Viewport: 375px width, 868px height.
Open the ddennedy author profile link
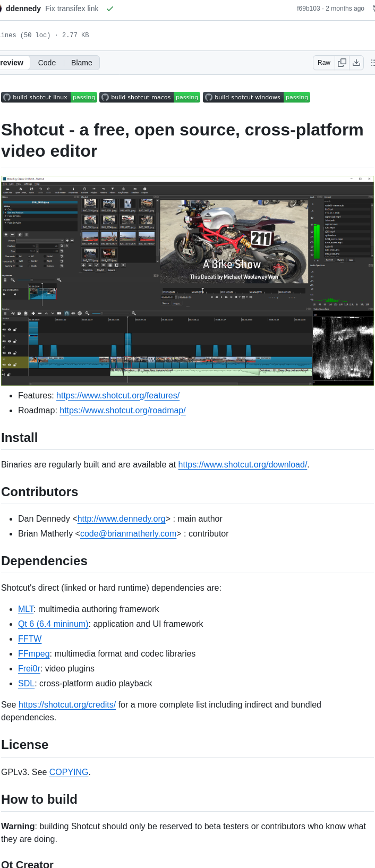[23, 8]
